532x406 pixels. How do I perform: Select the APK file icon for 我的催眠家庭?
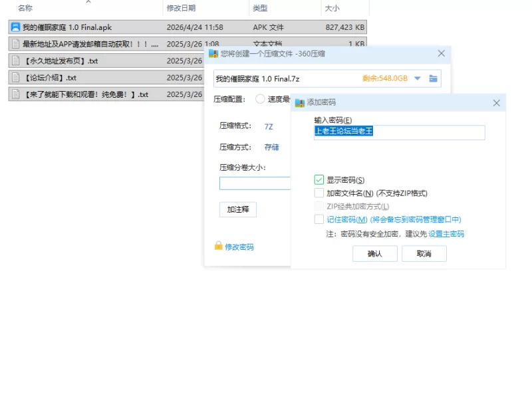tap(15, 27)
